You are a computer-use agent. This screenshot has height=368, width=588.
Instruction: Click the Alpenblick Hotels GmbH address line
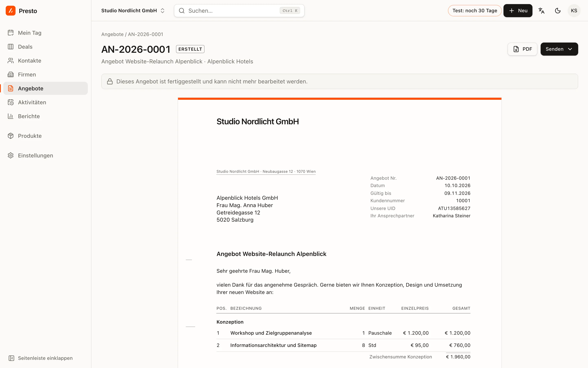[247, 198]
